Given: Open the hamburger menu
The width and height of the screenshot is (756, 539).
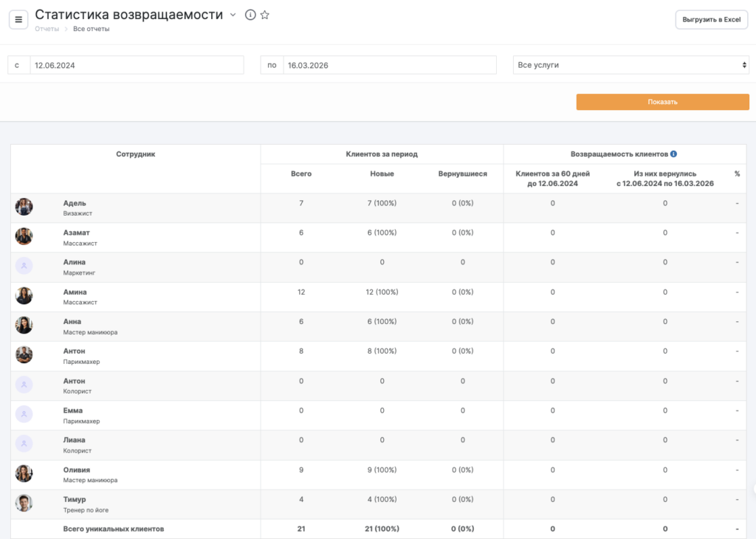Looking at the screenshot, I should pos(18,19).
